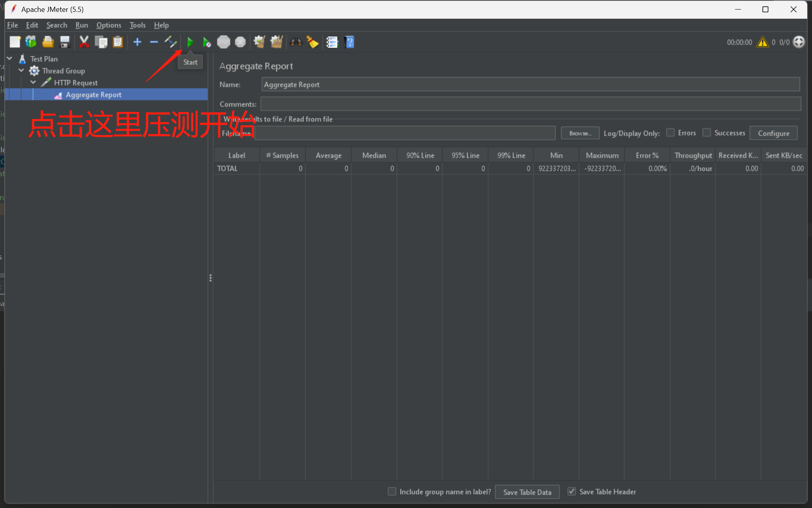Click the Error % column header

coord(647,155)
